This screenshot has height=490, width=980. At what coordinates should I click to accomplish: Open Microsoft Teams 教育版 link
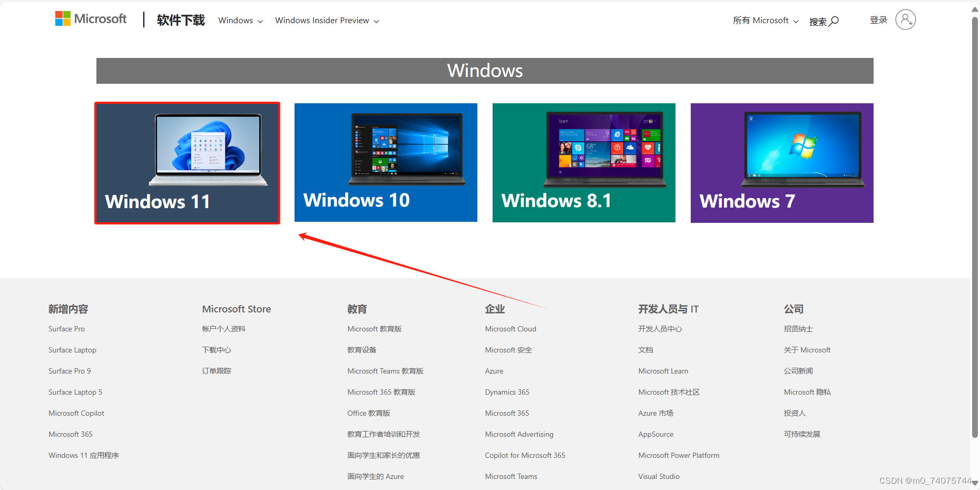[386, 371]
